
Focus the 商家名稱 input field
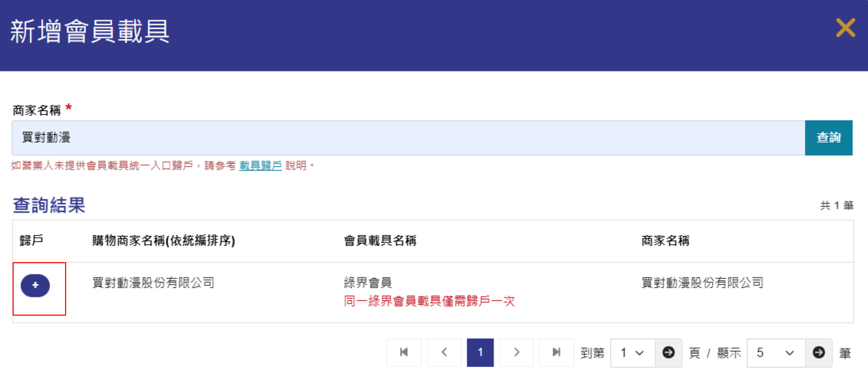pyautogui.click(x=408, y=138)
